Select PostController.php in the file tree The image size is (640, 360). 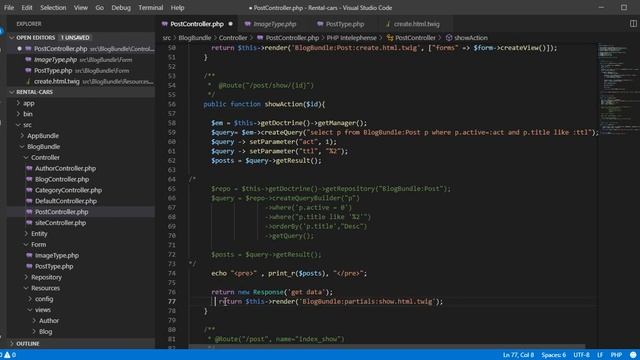[62, 212]
